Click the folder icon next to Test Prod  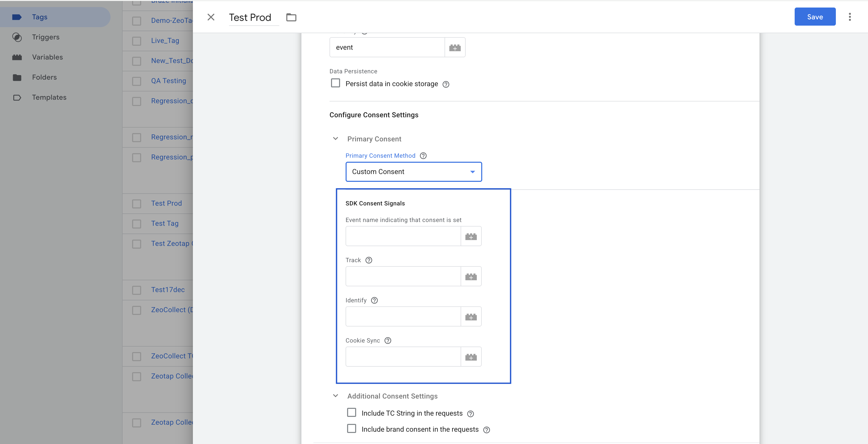291,17
